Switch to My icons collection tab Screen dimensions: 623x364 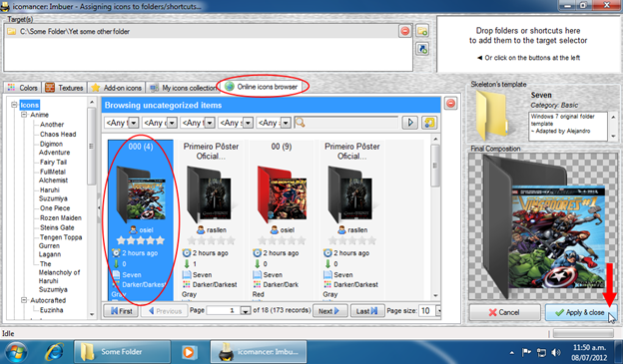[183, 88]
